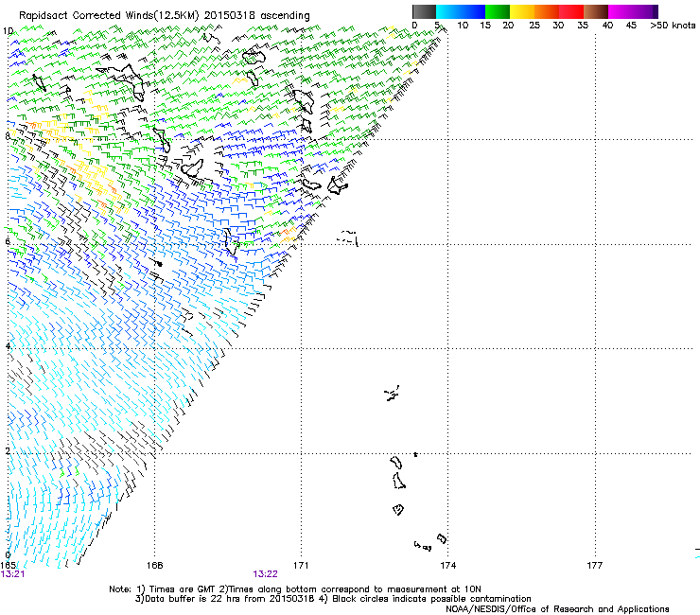
Task: Click the latitude label '10' at top left
Action: tap(8, 31)
